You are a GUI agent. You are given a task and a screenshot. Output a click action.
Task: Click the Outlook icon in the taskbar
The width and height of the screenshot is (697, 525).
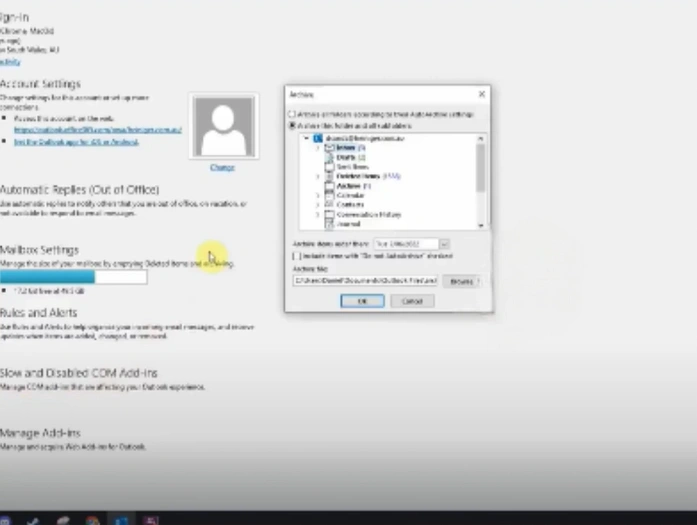121,520
